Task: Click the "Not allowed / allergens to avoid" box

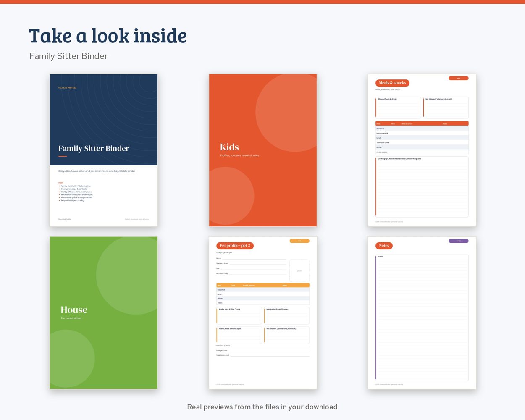Action: click(x=446, y=108)
